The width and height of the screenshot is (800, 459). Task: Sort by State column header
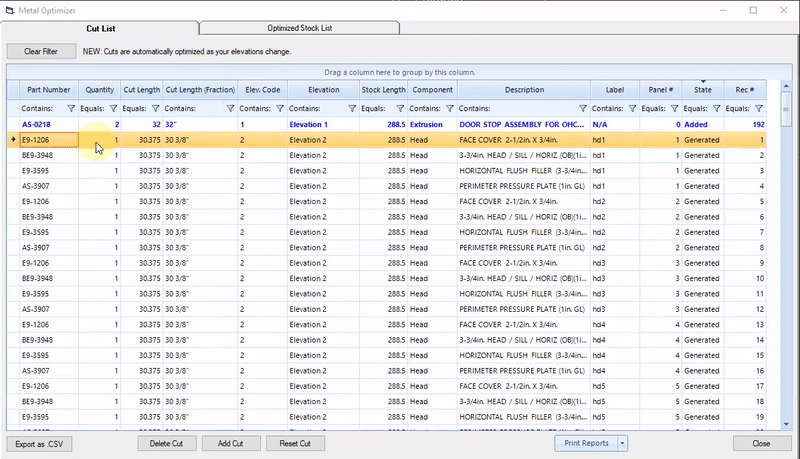pos(703,90)
